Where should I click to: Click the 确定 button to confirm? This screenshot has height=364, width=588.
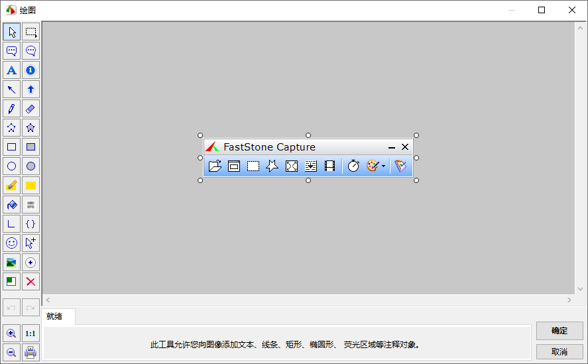(x=559, y=331)
